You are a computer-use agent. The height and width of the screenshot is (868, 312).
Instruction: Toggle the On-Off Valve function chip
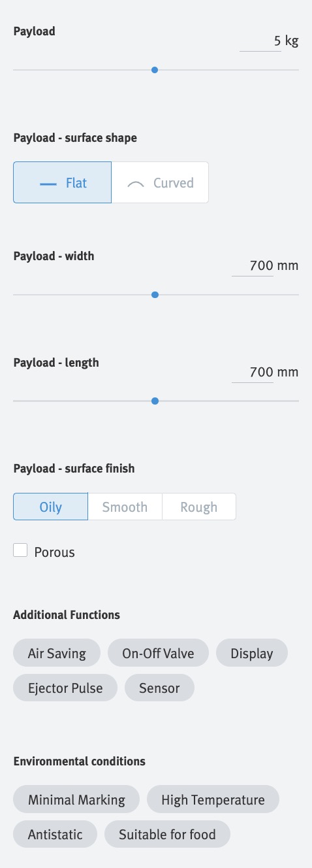pos(158,653)
